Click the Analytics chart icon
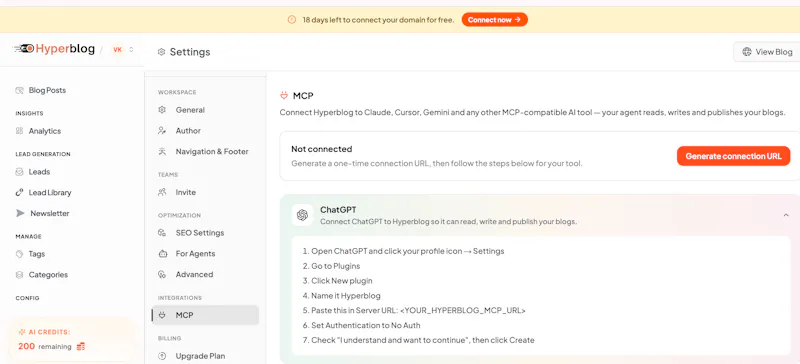Viewport: 800px width, 364px height. 19,131
